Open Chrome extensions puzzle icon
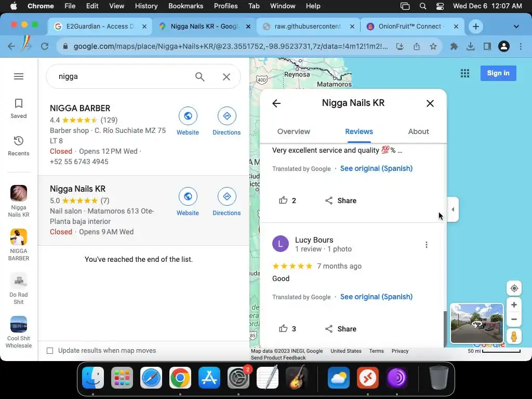This screenshot has height=399, width=532. 454,46
